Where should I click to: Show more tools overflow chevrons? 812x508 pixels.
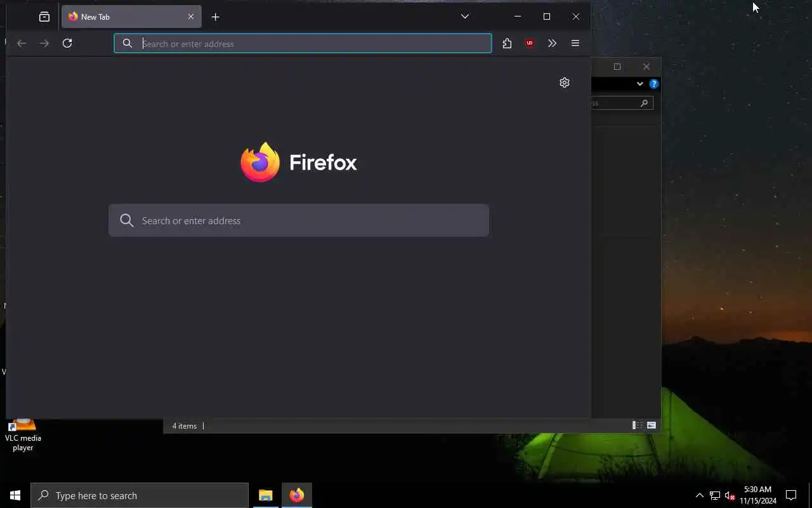click(552, 43)
